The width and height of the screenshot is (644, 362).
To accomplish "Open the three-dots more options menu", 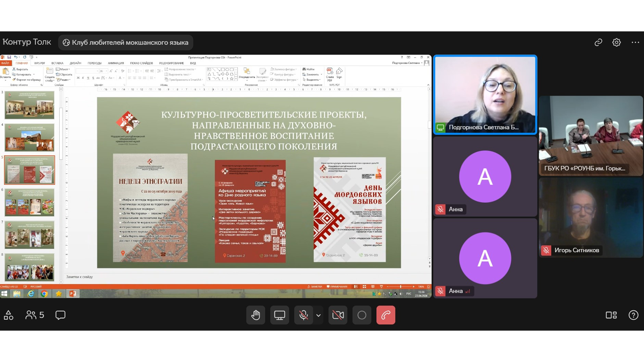I will (x=635, y=42).
